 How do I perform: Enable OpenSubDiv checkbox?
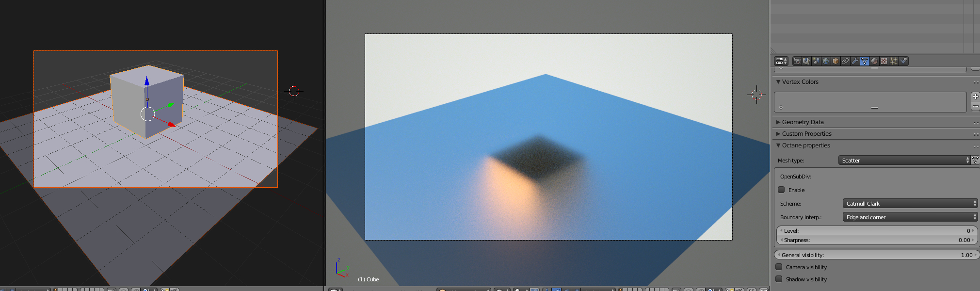point(781,190)
